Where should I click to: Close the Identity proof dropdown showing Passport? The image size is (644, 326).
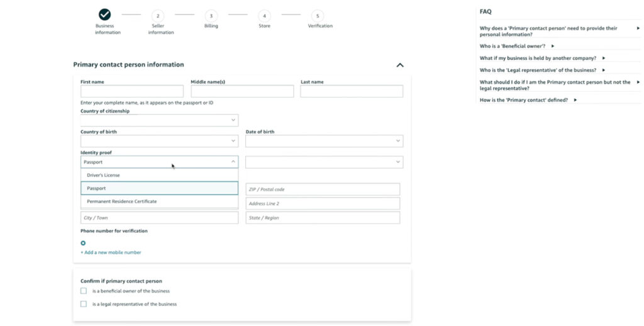pos(159,162)
